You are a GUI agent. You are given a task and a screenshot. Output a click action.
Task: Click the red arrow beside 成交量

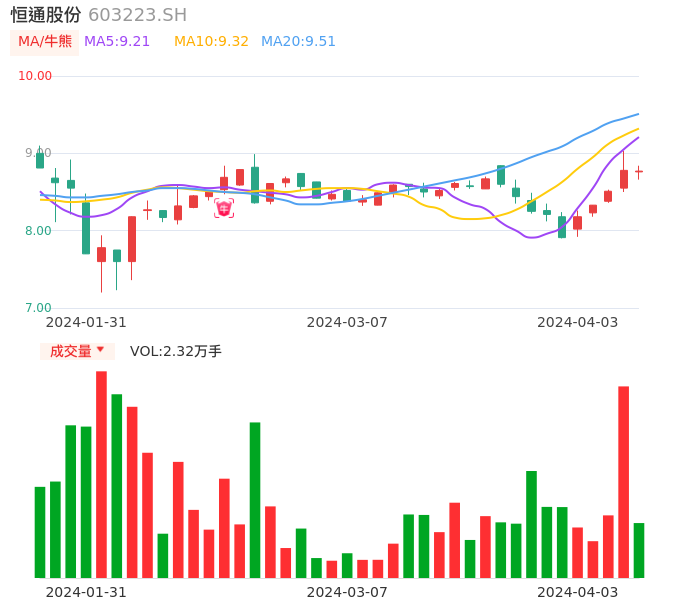tap(100, 350)
